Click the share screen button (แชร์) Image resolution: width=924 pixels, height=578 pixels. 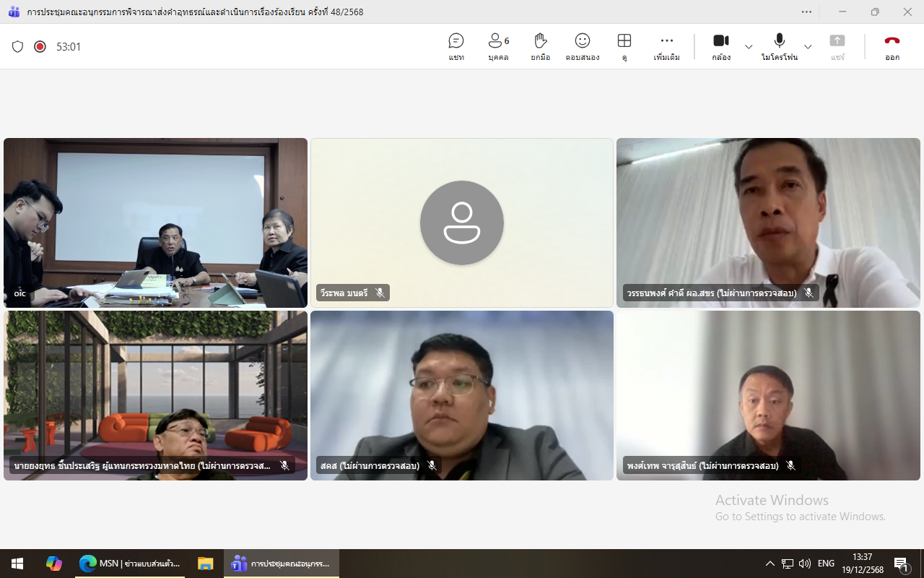pos(837,47)
